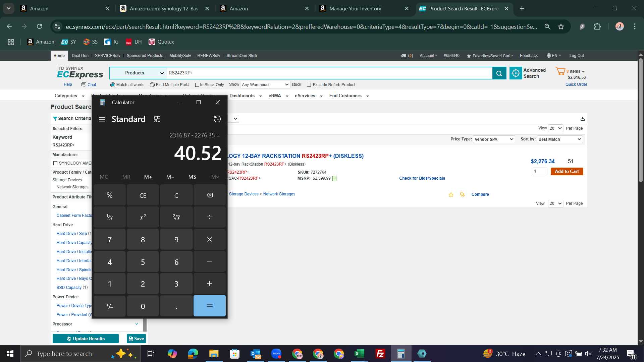The height and width of the screenshot is (362, 644).
Task: Open Network Storages breadcrumb link
Action: [279, 194]
